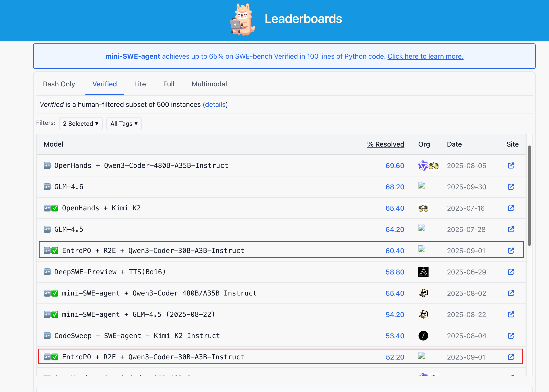Image resolution: width=549 pixels, height=392 pixels.
Task: Open the details link for Verified
Action: pos(215,104)
